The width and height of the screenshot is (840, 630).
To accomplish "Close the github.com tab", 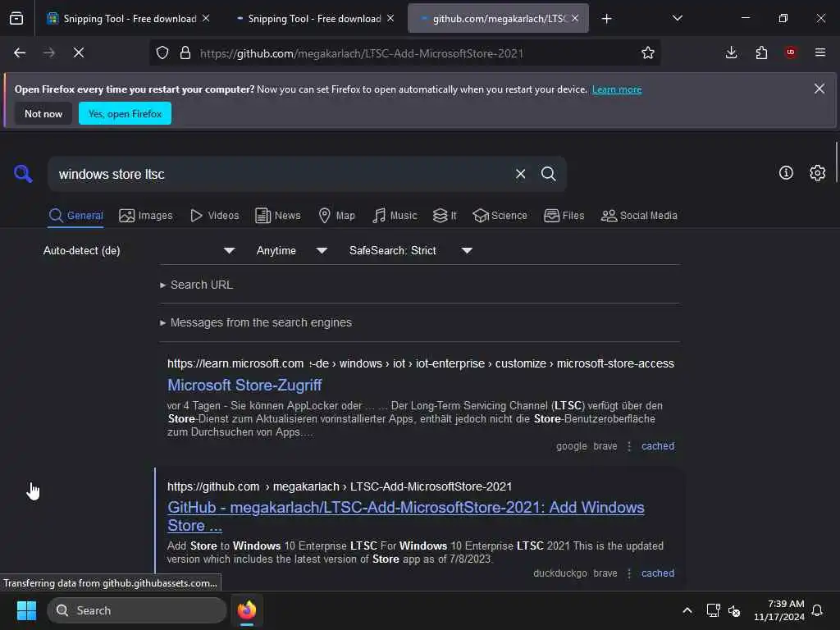I will pyautogui.click(x=575, y=18).
